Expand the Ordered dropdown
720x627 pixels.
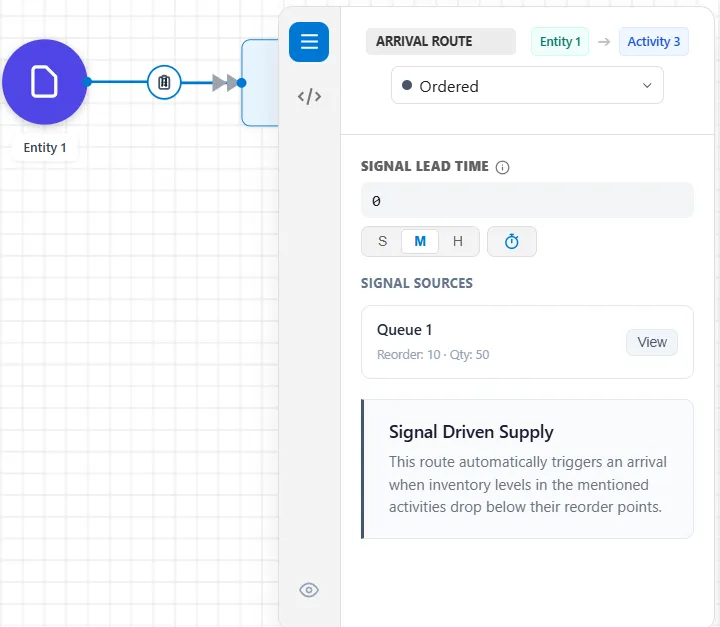[x=527, y=85]
